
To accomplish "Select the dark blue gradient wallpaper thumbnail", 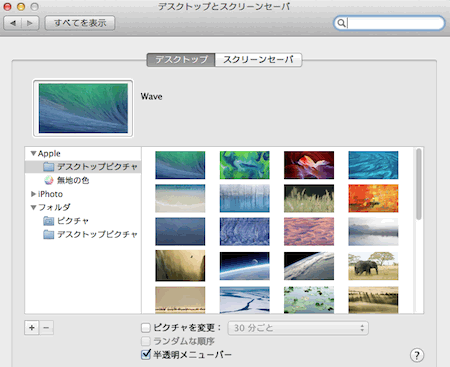I will (x=180, y=232).
